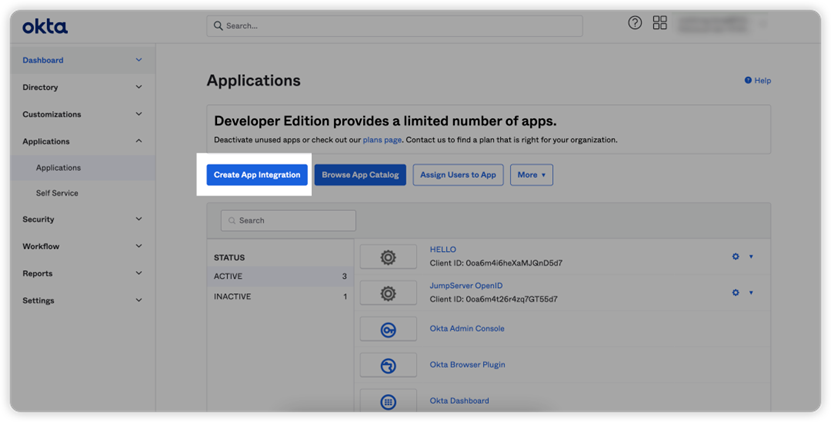831x422 pixels.
Task: Click the Okta Admin Console key icon
Action: tap(388, 330)
